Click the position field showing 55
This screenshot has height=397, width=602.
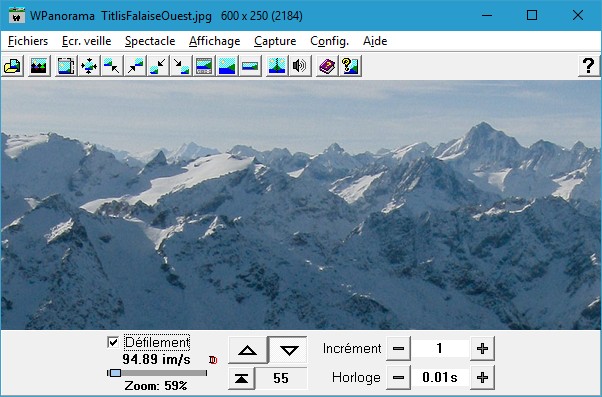(281, 378)
